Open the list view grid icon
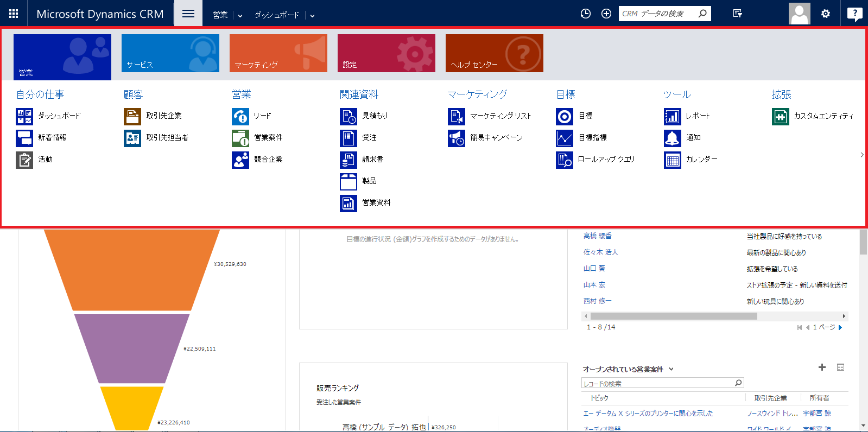 coord(840,367)
